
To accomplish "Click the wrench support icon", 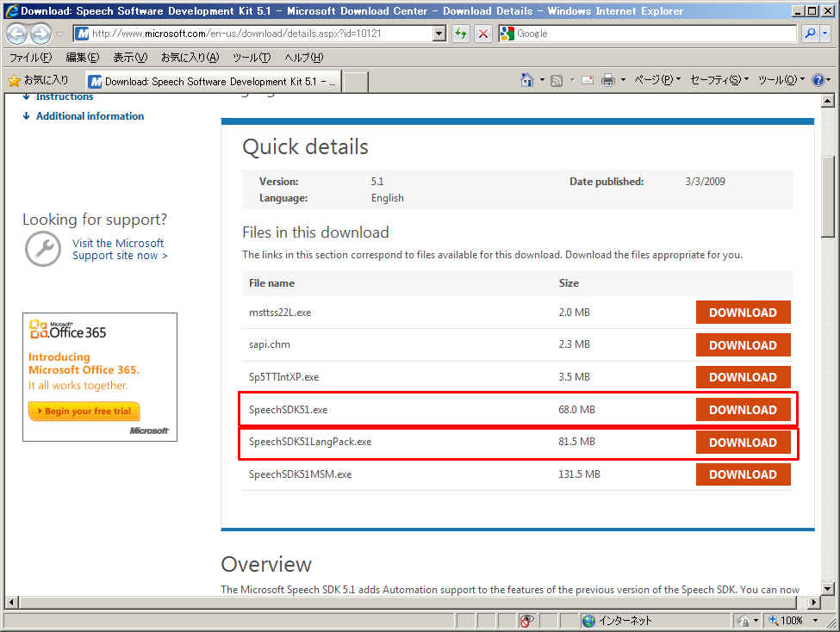I will click(x=43, y=249).
